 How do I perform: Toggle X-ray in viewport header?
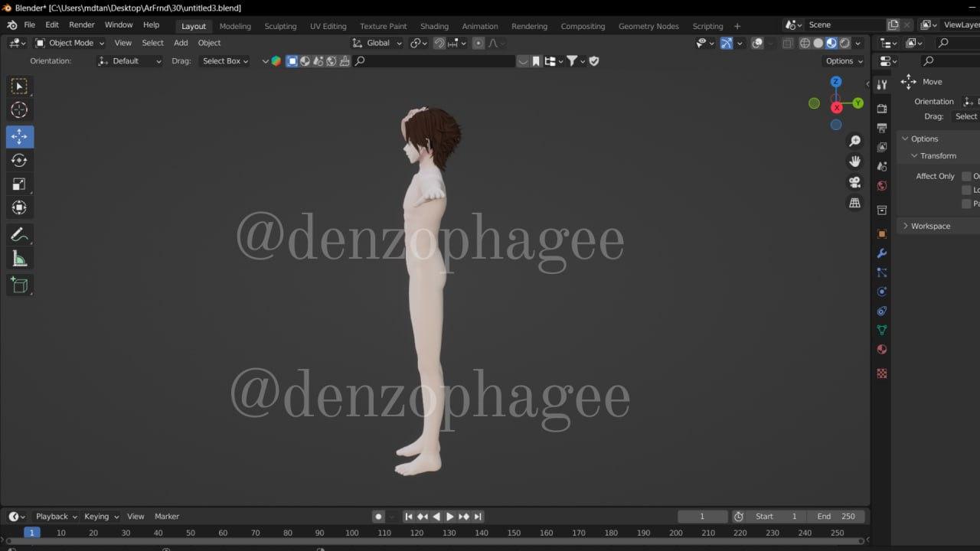788,43
